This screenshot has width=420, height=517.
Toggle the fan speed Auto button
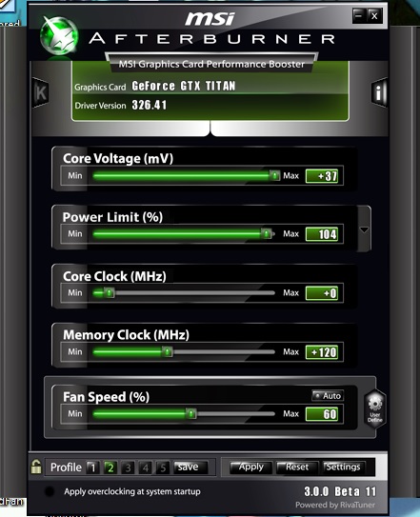point(328,396)
